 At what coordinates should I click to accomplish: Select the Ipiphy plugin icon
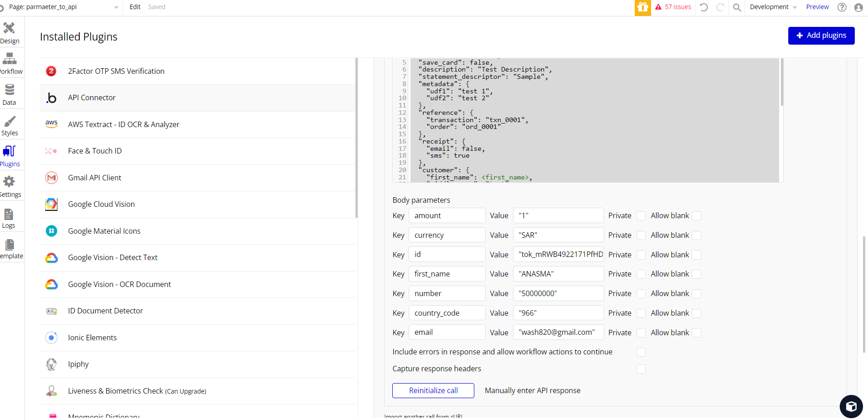point(51,364)
